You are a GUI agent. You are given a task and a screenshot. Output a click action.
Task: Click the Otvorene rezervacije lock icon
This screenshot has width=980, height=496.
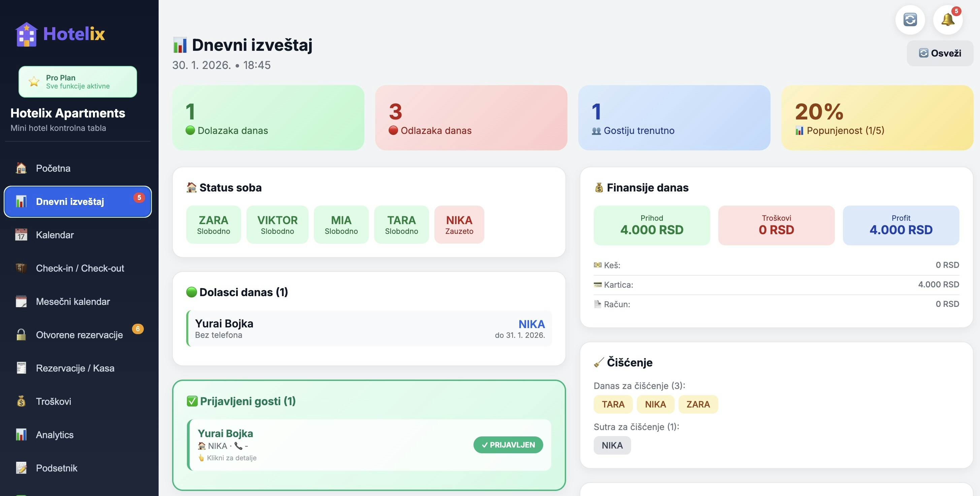21,335
